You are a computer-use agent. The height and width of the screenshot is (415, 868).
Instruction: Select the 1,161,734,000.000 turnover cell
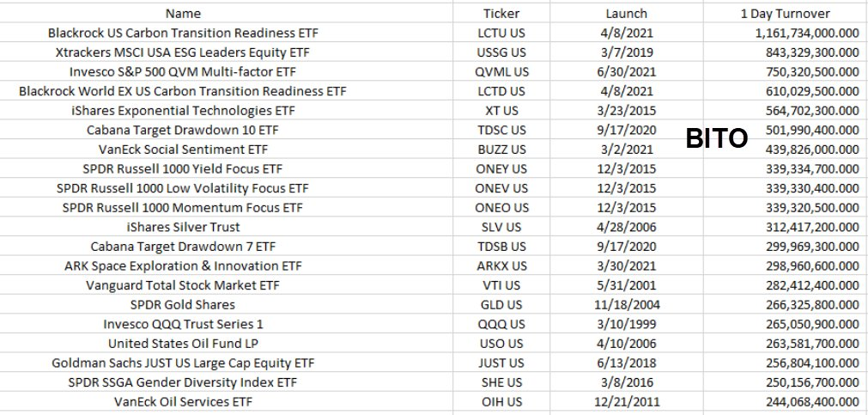(786, 33)
